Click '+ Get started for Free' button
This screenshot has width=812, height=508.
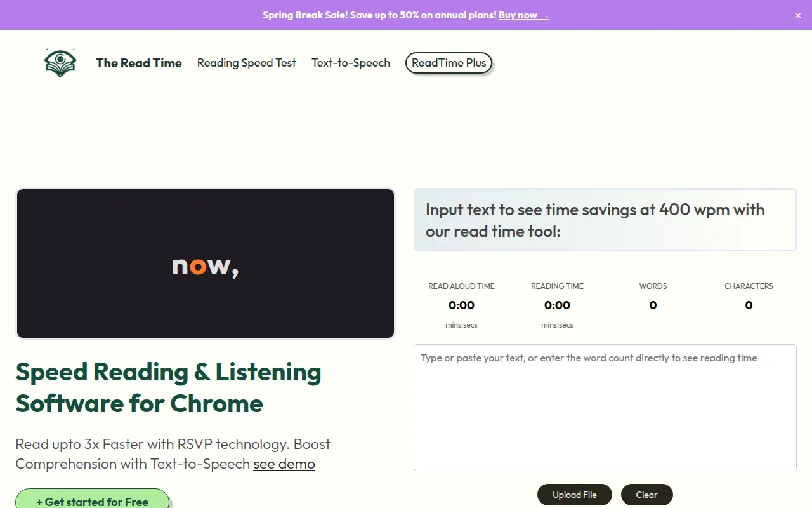pyautogui.click(x=93, y=499)
